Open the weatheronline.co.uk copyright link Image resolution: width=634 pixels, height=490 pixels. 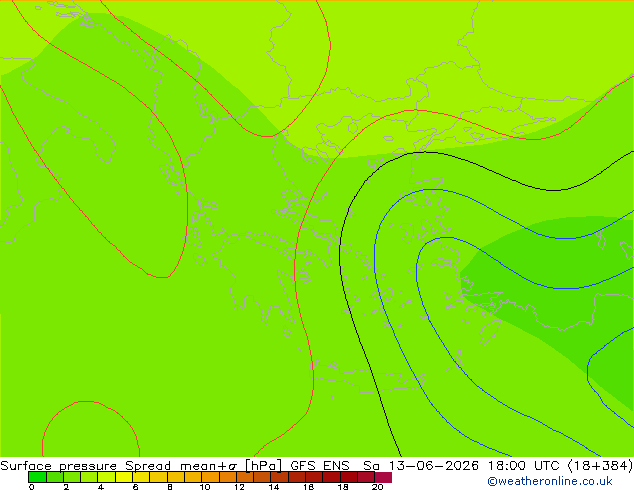[550, 481]
